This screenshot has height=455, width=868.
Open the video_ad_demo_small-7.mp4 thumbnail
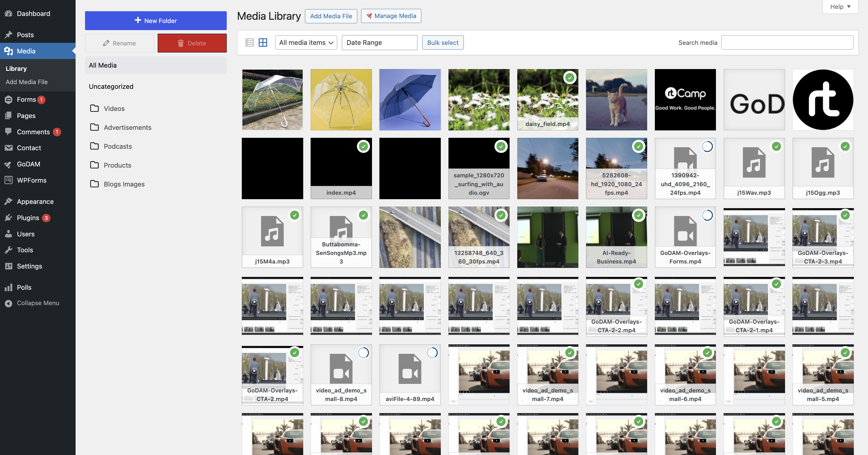click(x=548, y=374)
